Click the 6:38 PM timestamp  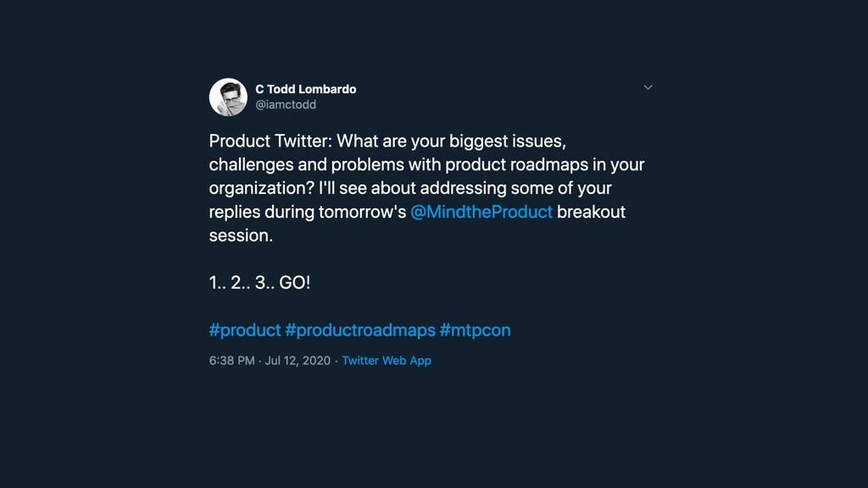pyautogui.click(x=231, y=361)
